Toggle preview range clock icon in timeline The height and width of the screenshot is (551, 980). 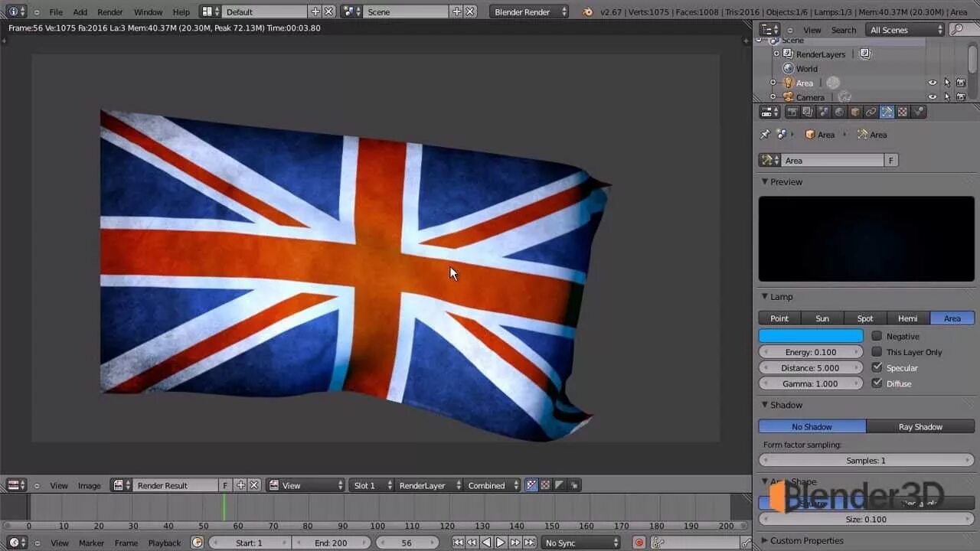click(198, 543)
